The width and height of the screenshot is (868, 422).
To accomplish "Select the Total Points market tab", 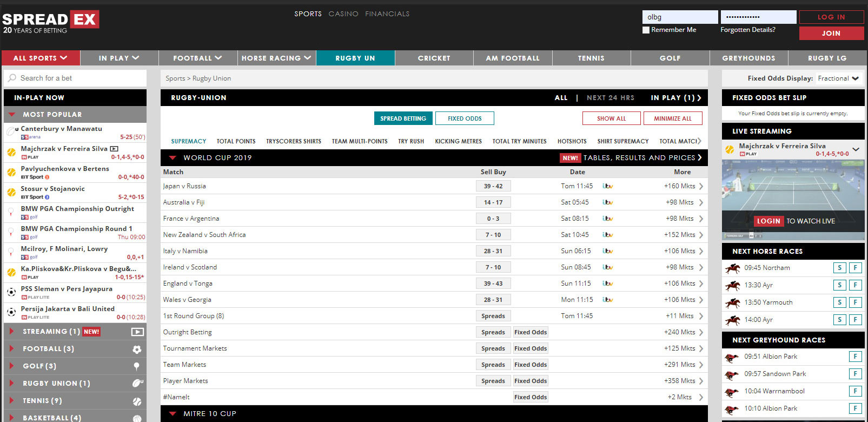I will click(x=236, y=141).
